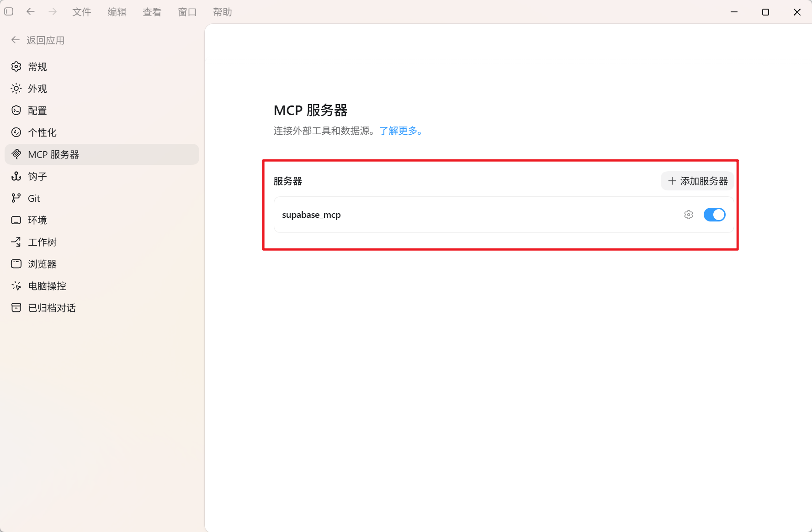Toggle the sidebar panel icon
This screenshot has height=532, width=812.
coord(9,11)
